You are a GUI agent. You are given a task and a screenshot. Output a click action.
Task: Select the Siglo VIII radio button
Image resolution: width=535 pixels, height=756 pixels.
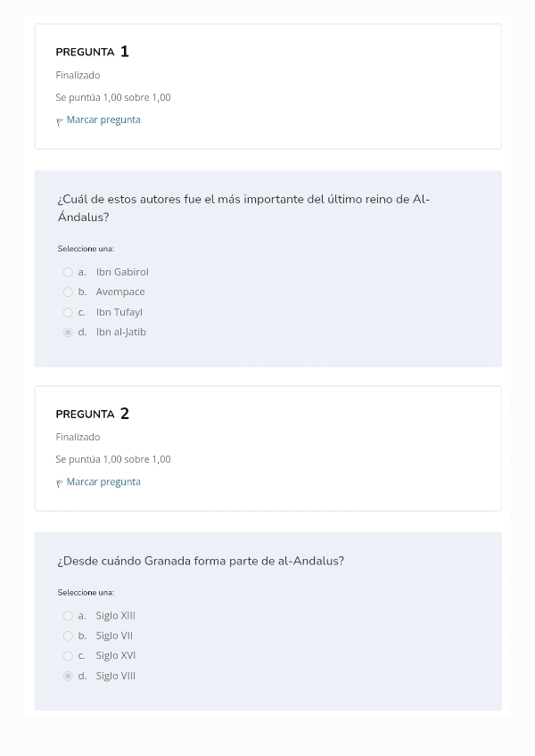68,677
